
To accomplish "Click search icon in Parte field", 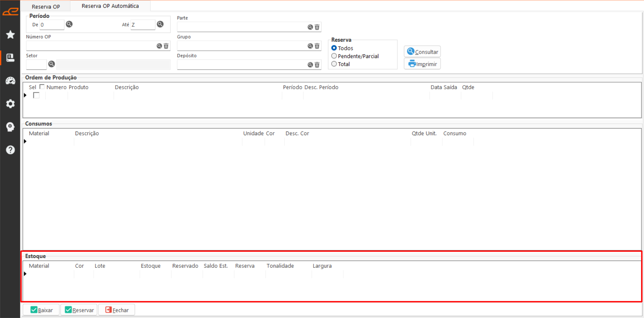I will click(310, 27).
